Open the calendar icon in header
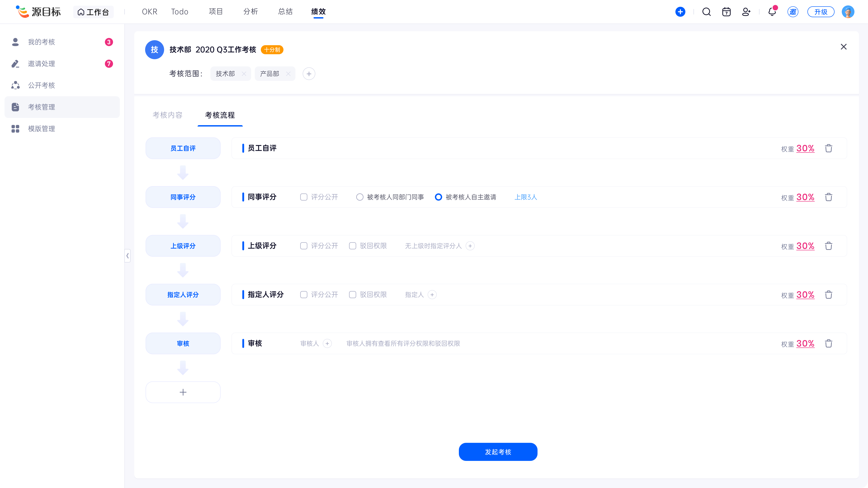 726,12
